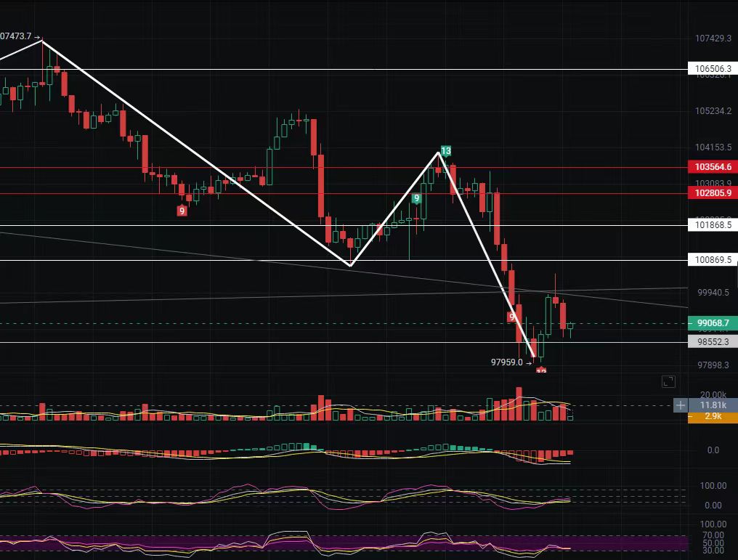
Task: Click the orange 2.9k volume label
Action: tap(712, 417)
